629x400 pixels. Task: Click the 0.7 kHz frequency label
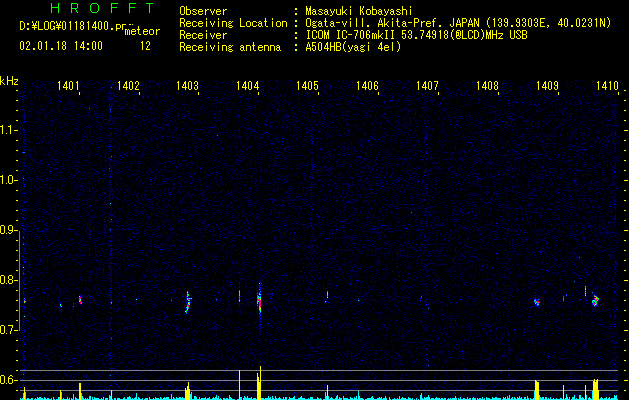tap(8, 330)
